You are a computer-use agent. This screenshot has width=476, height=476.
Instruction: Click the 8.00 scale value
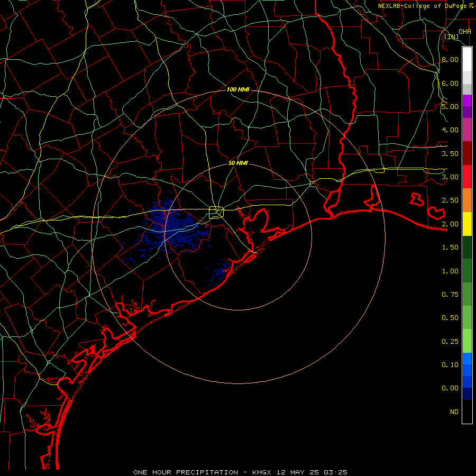(450, 59)
